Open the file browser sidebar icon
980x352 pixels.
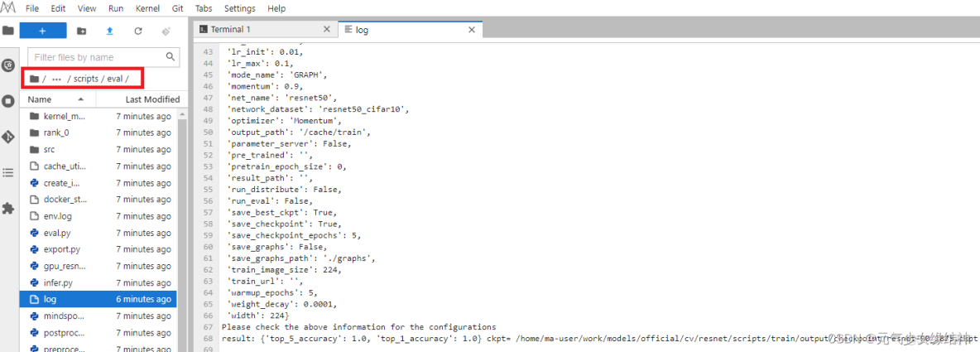click(8, 30)
